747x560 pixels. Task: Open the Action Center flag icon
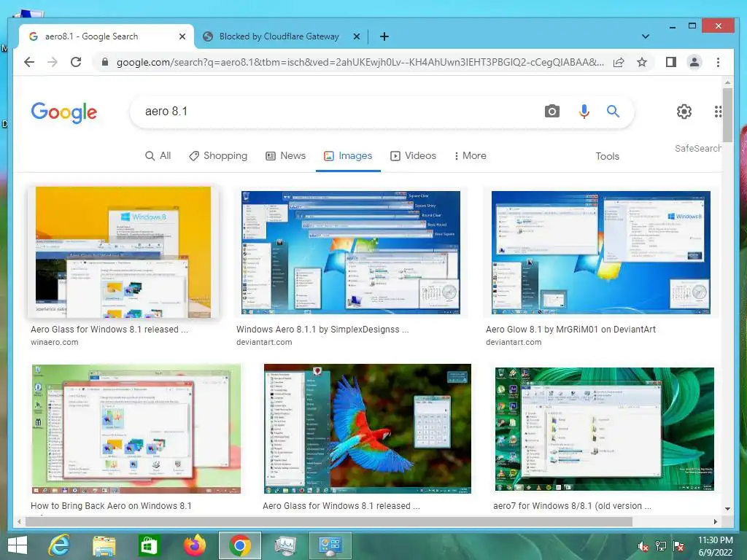[678, 546]
